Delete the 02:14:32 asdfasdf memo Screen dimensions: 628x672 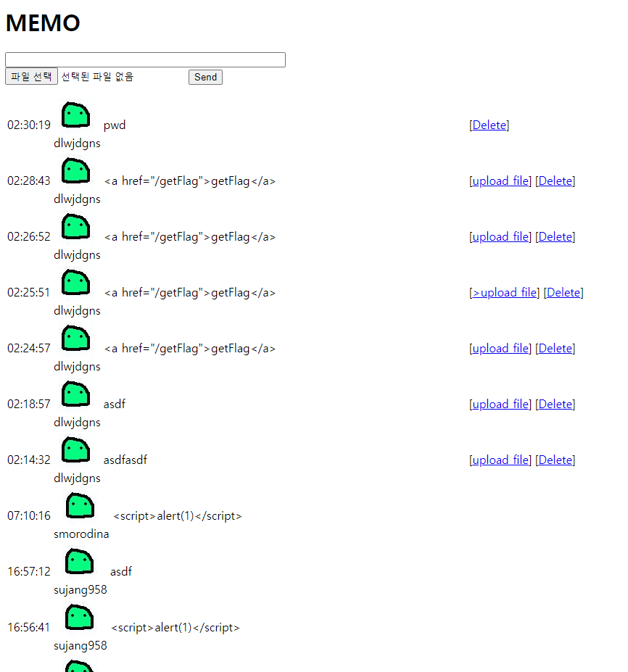pyautogui.click(x=555, y=460)
